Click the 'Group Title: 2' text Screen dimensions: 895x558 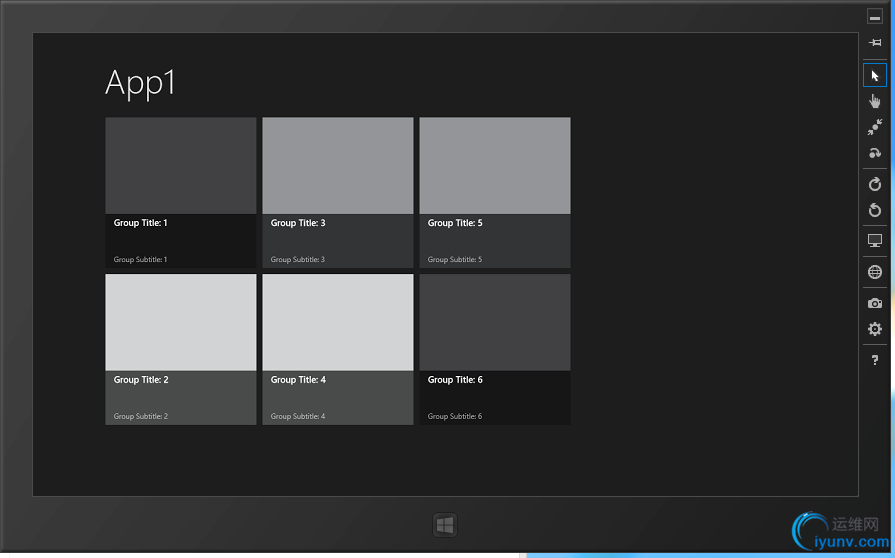click(141, 380)
